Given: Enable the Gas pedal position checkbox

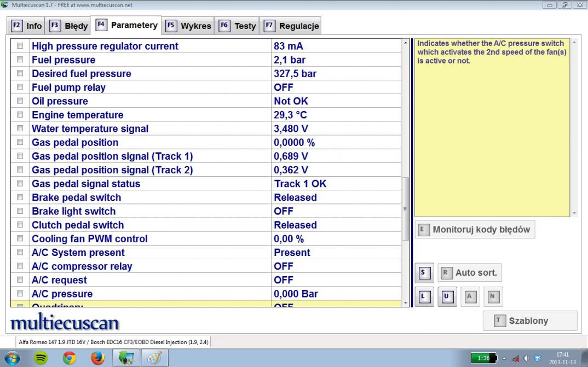Looking at the screenshot, I should coord(20,142).
